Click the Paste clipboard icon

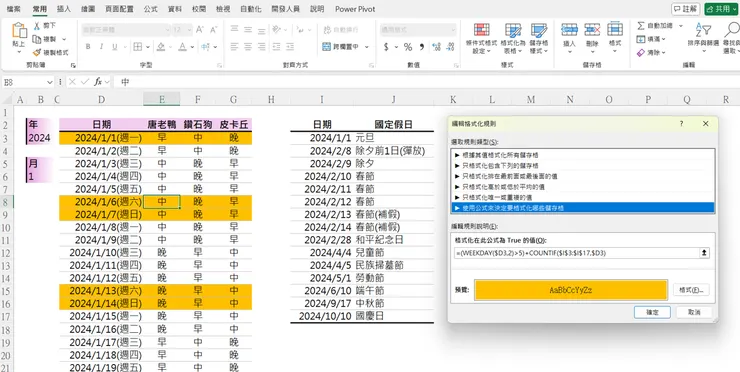[x=19, y=31]
